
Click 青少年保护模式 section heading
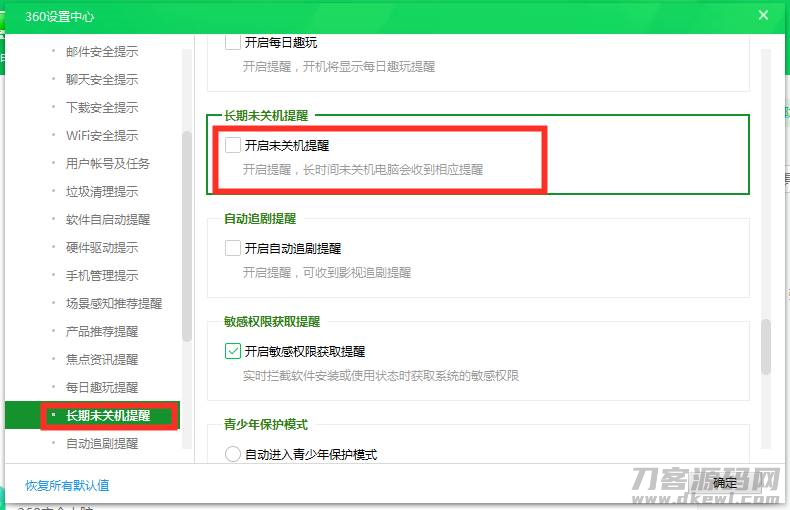(x=266, y=424)
